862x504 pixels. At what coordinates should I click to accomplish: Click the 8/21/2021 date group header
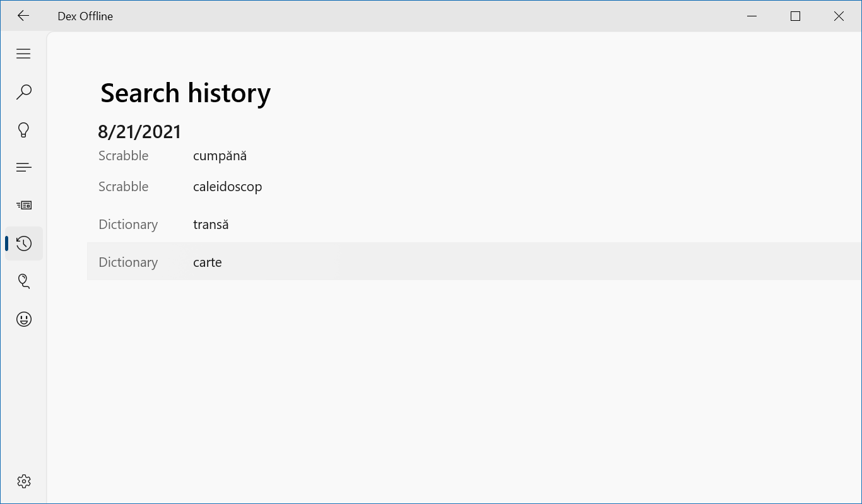tap(139, 132)
